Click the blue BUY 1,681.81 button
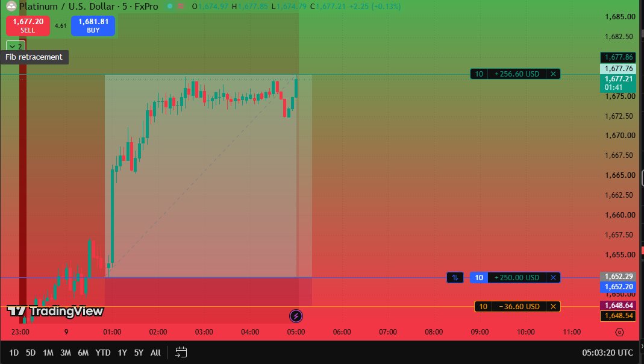The image size is (644, 364). [x=93, y=25]
